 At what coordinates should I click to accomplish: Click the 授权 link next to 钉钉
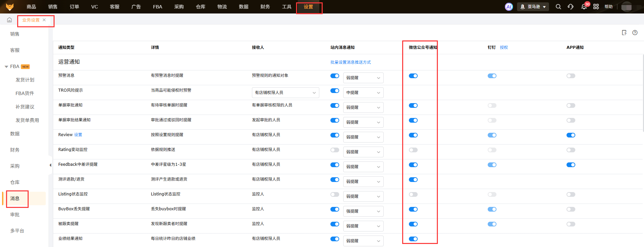(x=504, y=48)
